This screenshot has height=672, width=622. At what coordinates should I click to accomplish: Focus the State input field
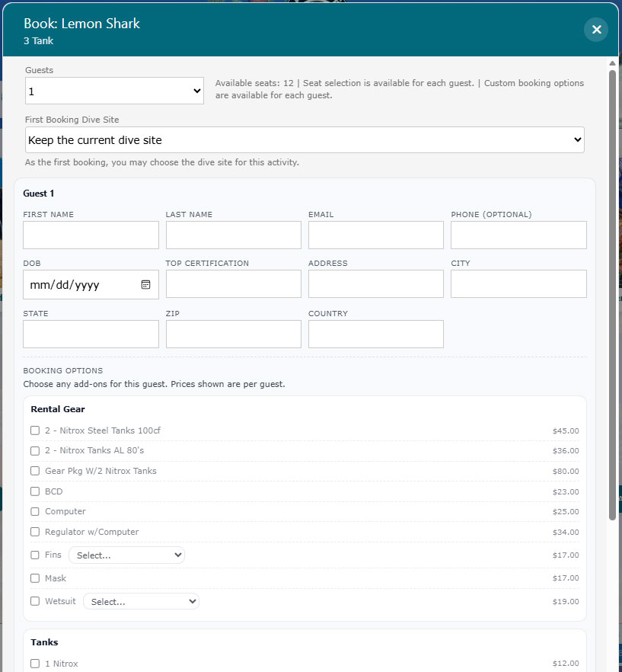click(x=91, y=334)
